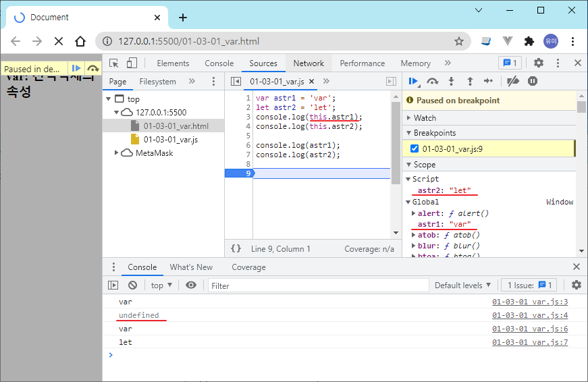Click the pause on exceptions icon

click(x=533, y=81)
